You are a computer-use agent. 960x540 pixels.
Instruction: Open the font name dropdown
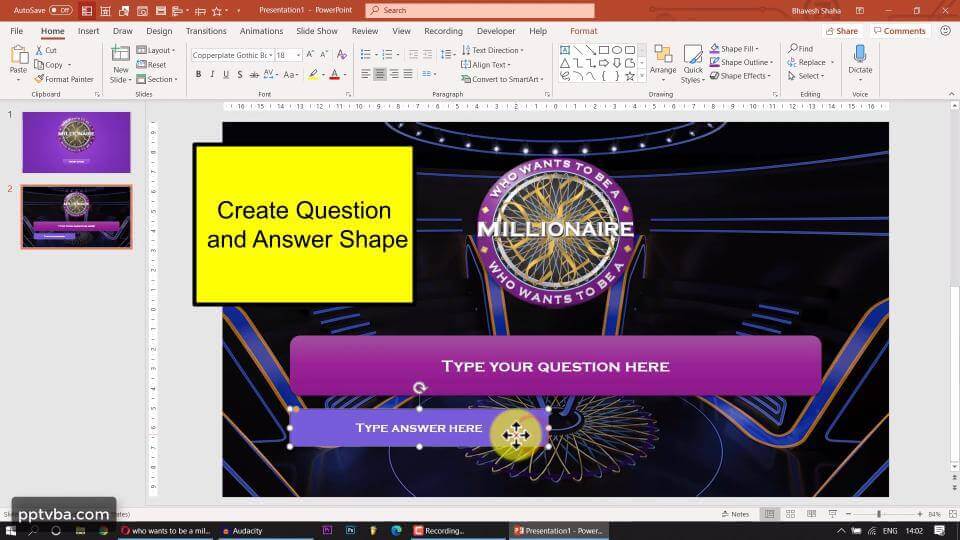coord(271,55)
